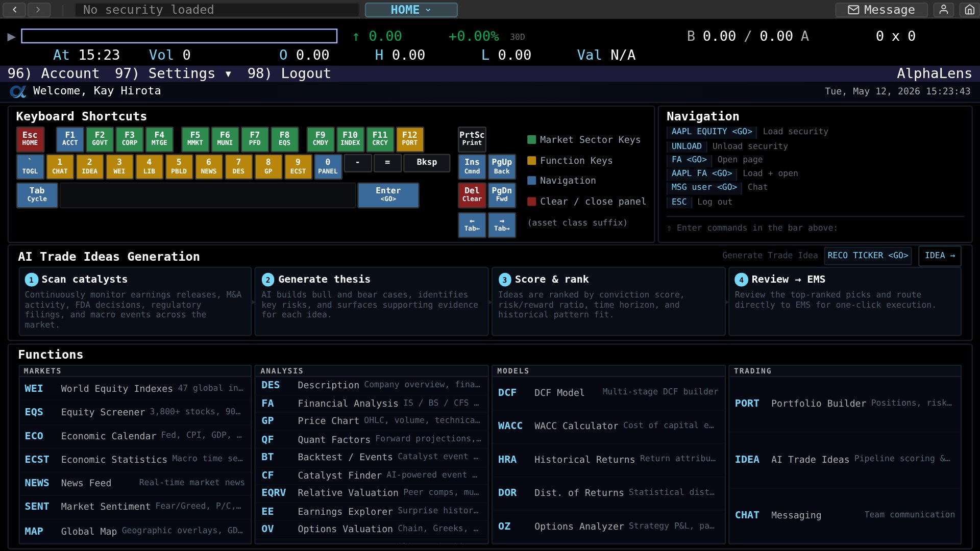980x551 pixels.
Task: Click the PgDn Fwd key
Action: [502, 194]
